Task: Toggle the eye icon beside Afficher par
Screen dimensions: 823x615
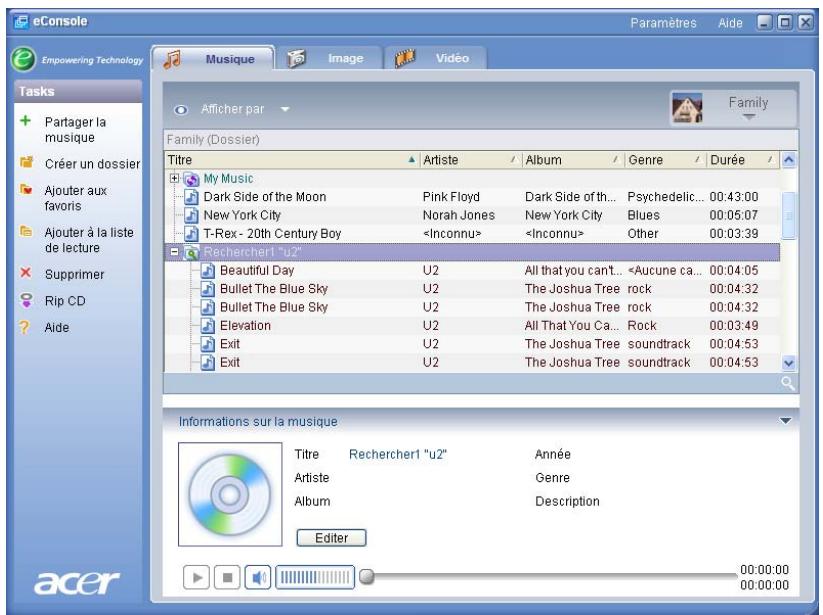Action: tap(181, 110)
